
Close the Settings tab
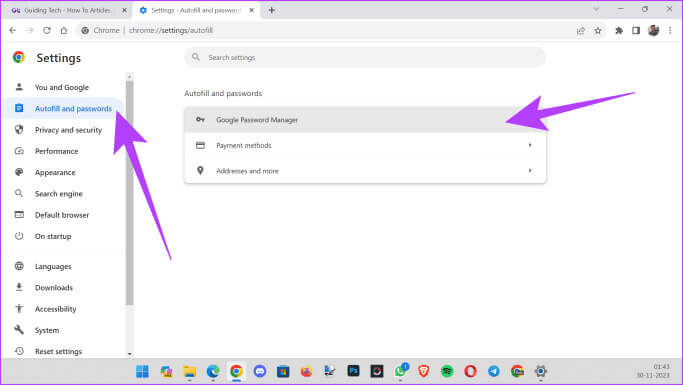(251, 10)
